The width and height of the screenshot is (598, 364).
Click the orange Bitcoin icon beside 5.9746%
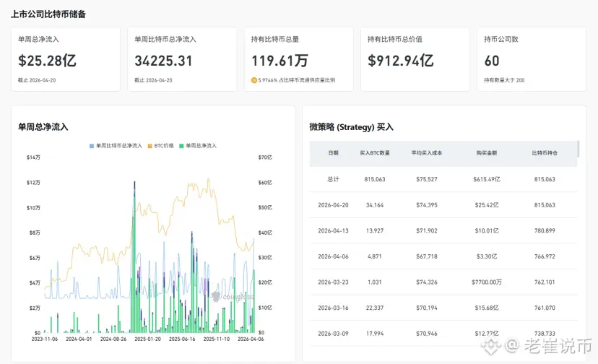coord(253,80)
